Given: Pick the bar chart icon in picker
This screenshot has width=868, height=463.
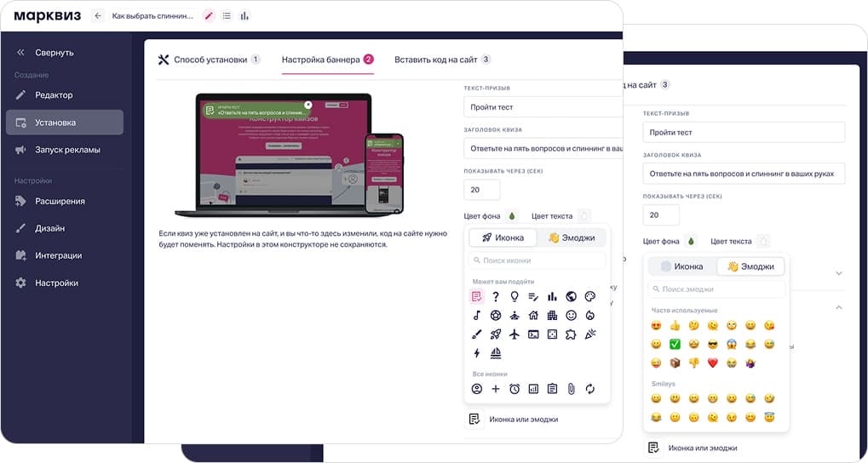Looking at the screenshot, I should pyautogui.click(x=552, y=296).
